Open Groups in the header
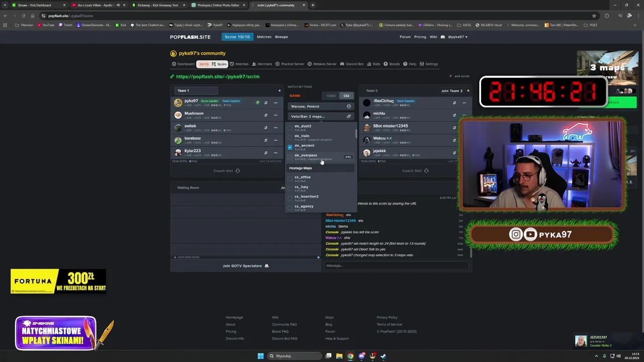Viewport: 644px width, 362px height. pyautogui.click(x=281, y=37)
